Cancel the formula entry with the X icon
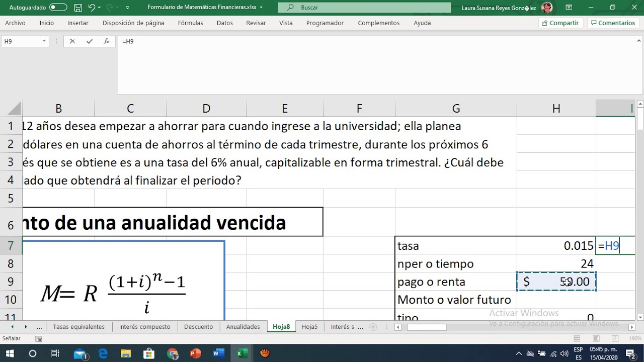This screenshot has width=644, height=362. [x=72, y=41]
